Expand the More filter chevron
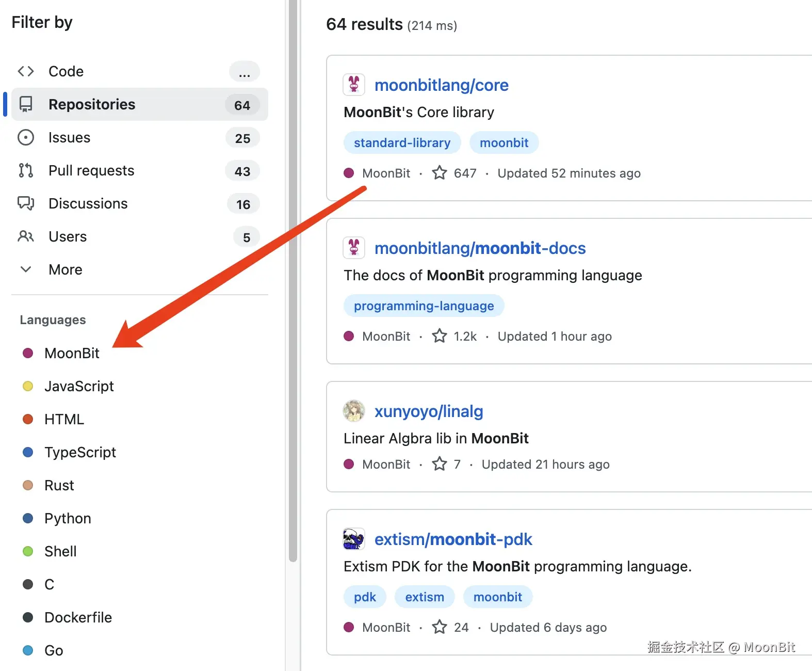 tap(26, 269)
